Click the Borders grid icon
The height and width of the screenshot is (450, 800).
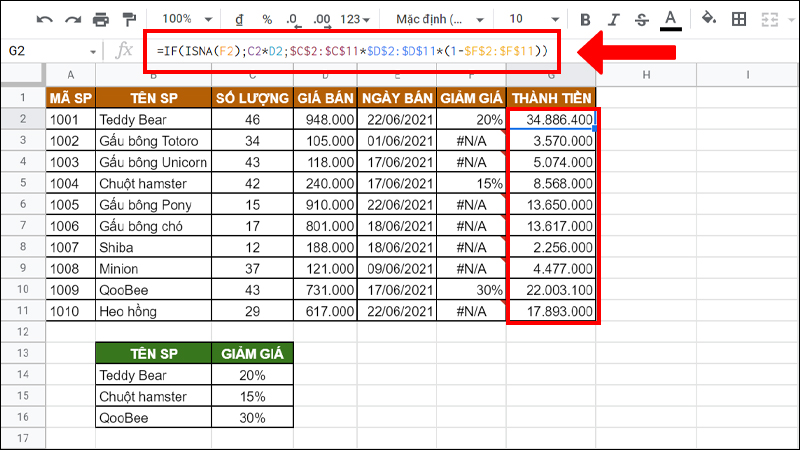[x=739, y=19]
